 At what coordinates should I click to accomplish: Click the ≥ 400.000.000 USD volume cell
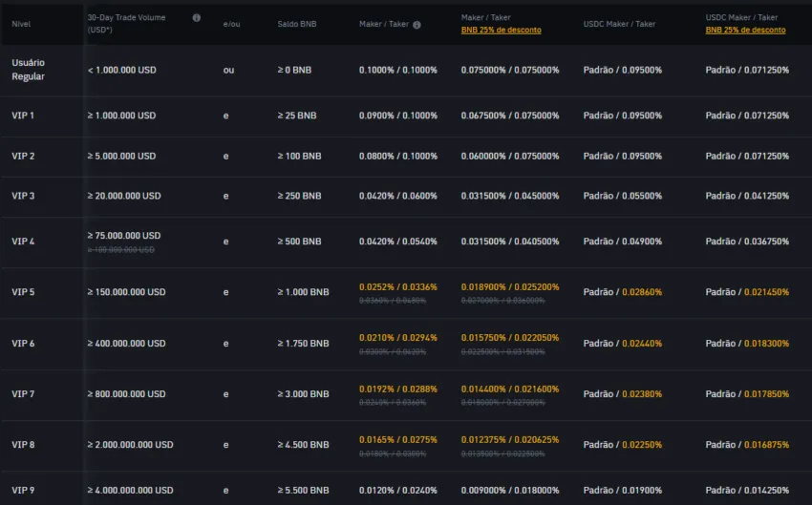click(126, 343)
